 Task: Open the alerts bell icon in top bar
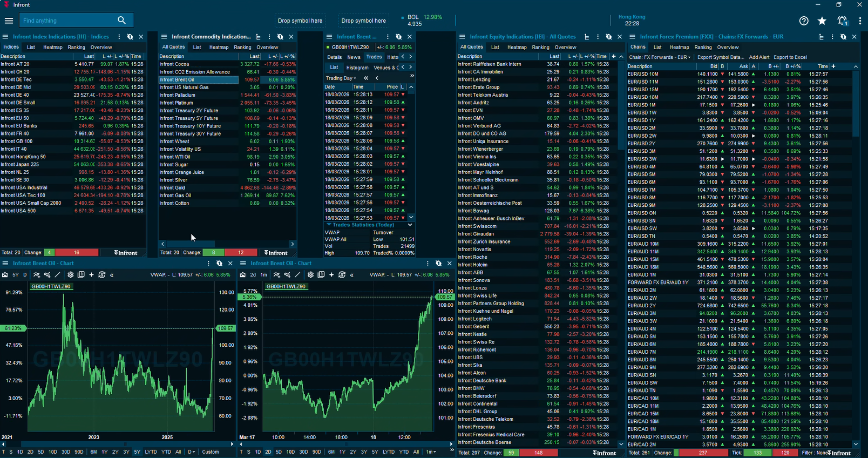[842, 21]
